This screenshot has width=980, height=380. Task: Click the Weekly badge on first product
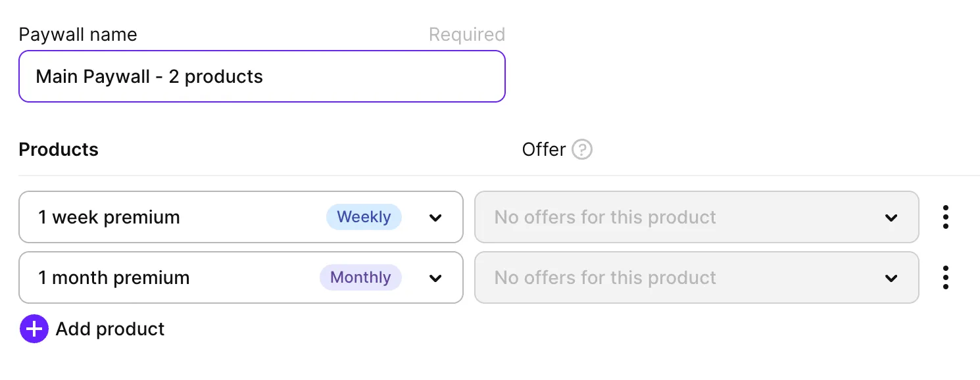tap(364, 217)
